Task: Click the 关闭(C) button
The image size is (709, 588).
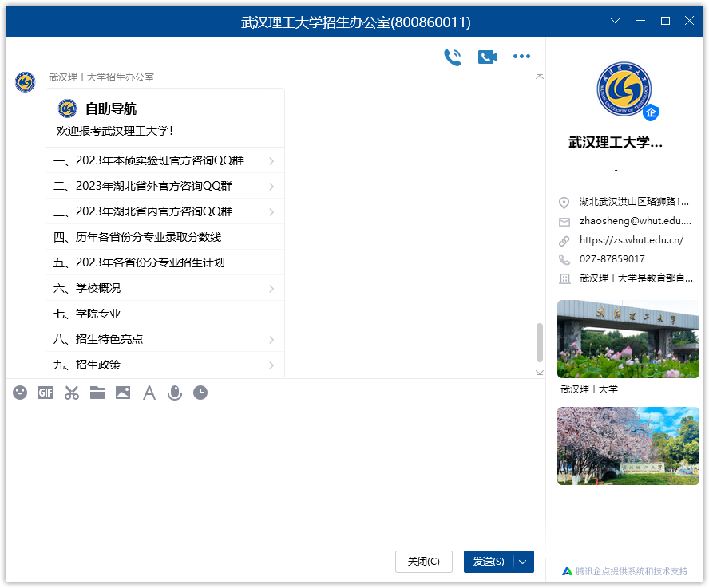Action: pos(423,562)
